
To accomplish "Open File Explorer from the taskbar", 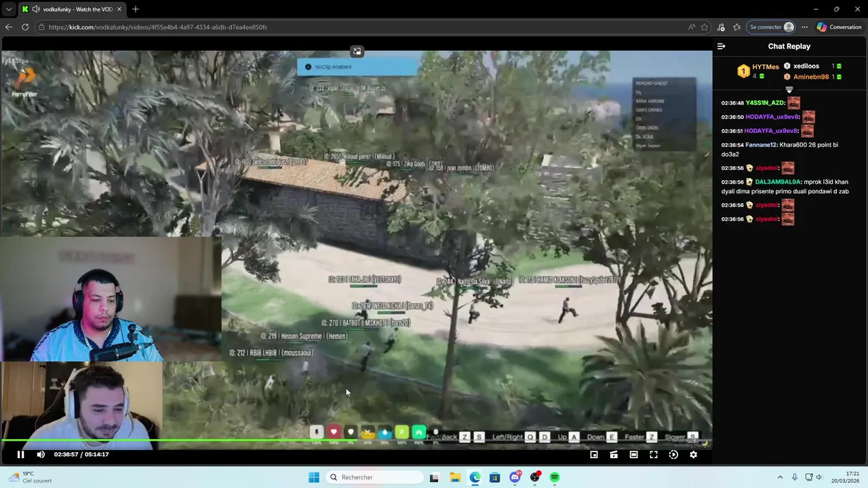I will pos(454,477).
